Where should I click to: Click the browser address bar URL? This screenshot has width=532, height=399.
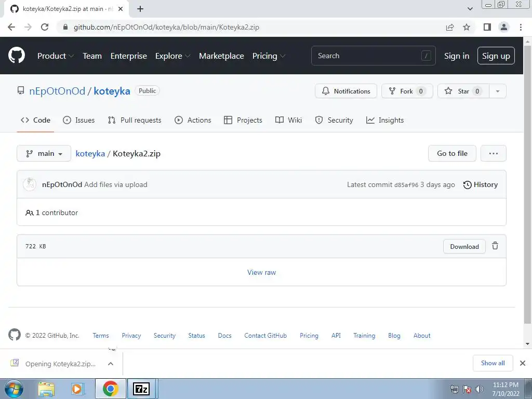(x=166, y=27)
